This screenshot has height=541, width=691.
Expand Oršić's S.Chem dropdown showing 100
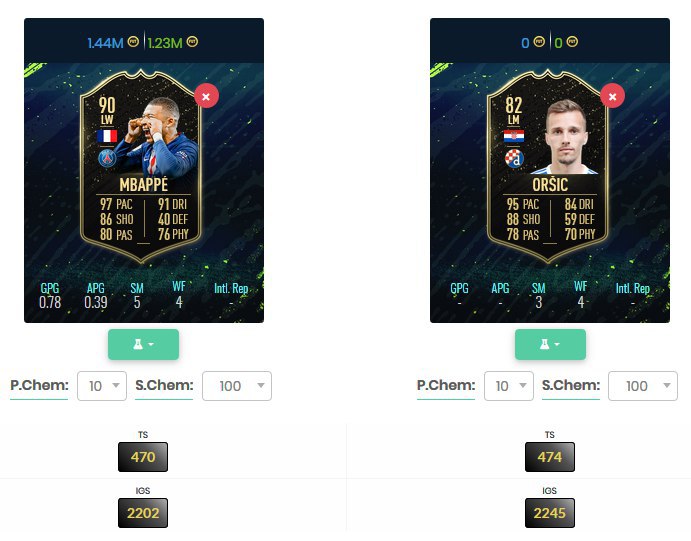(643, 386)
